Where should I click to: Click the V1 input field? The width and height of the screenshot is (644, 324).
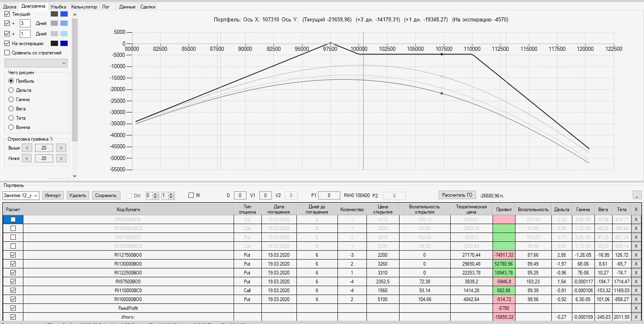point(265,195)
